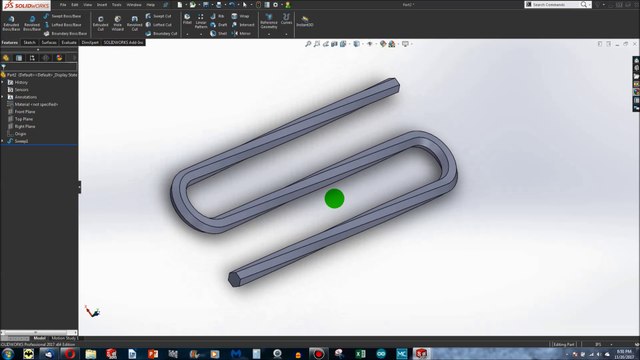The height and width of the screenshot is (360, 640).
Task: Select the Mirror tool
Action: pyautogui.click(x=241, y=33)
